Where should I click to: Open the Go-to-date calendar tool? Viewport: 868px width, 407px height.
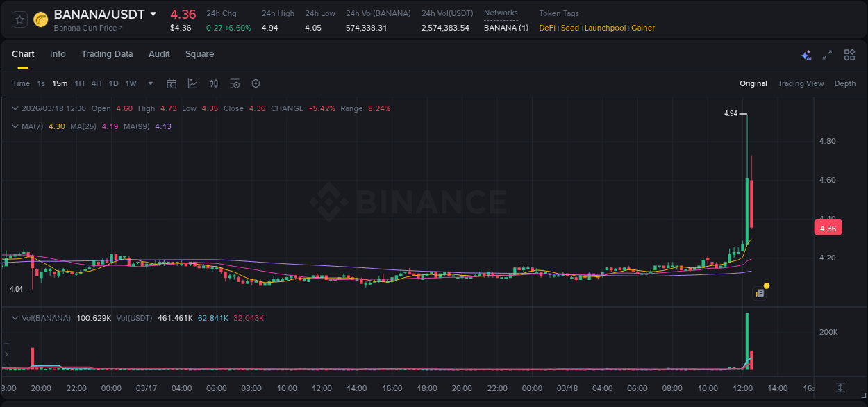tap(172, 83)
